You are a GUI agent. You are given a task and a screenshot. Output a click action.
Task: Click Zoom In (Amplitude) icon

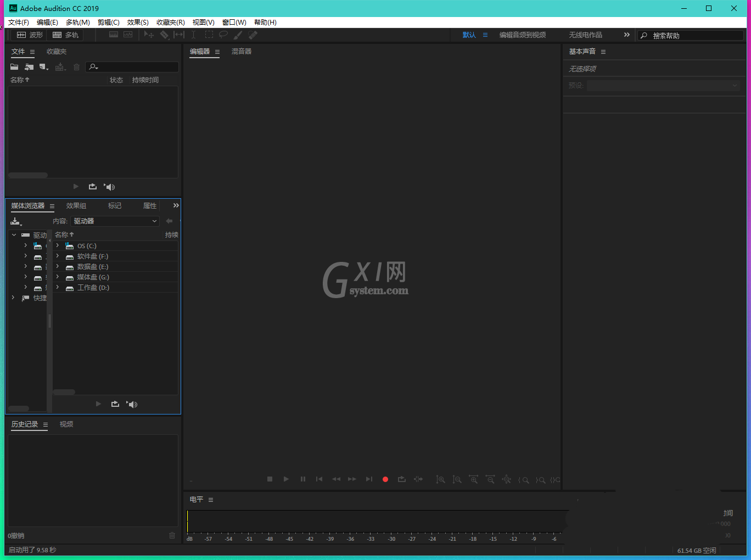click(x=440, y=479)
